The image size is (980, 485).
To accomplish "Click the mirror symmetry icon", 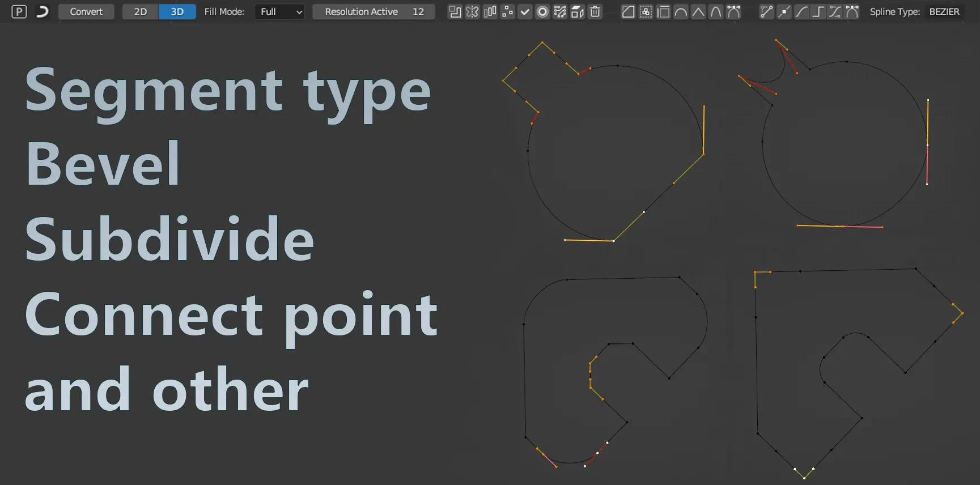I will [x=472, y=11].
